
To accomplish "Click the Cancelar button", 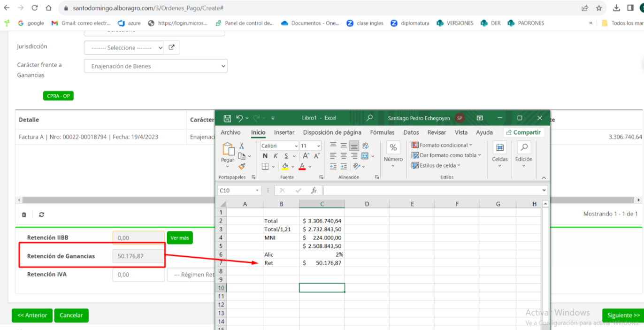I will pyautogui.click(x=71, y=315).
